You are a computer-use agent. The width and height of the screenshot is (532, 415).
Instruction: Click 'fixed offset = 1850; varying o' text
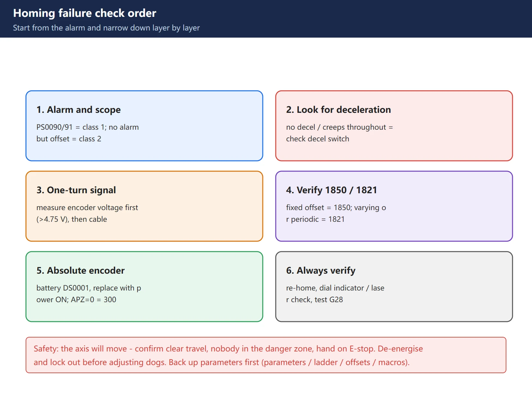(336, 207)
